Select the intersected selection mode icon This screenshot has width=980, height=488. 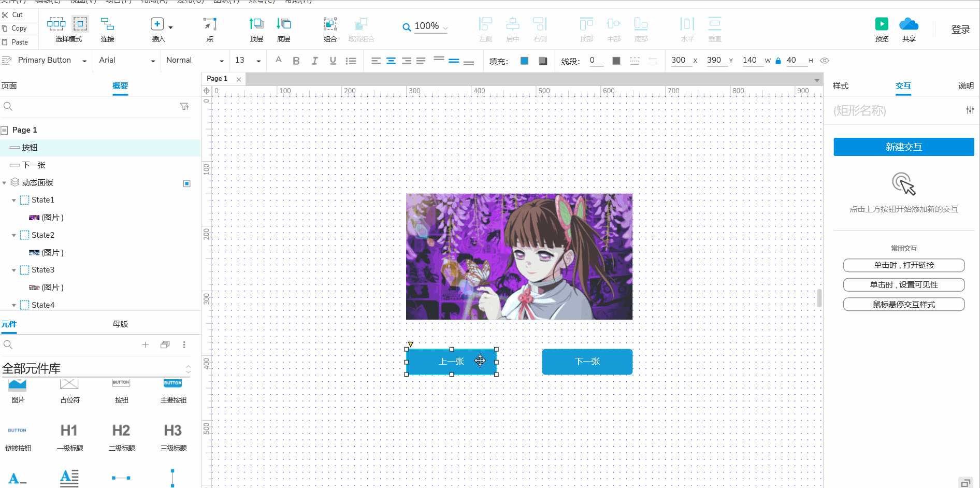56,23
